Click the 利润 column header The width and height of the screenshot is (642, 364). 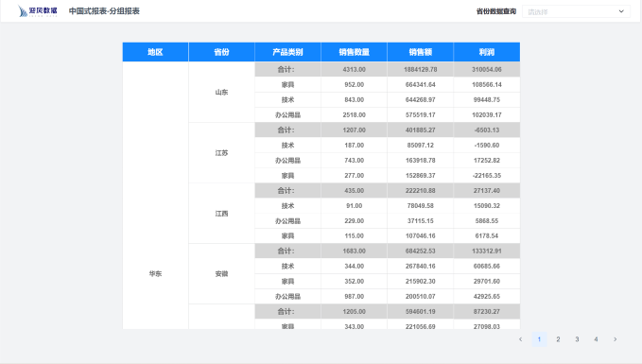(487, 52)
